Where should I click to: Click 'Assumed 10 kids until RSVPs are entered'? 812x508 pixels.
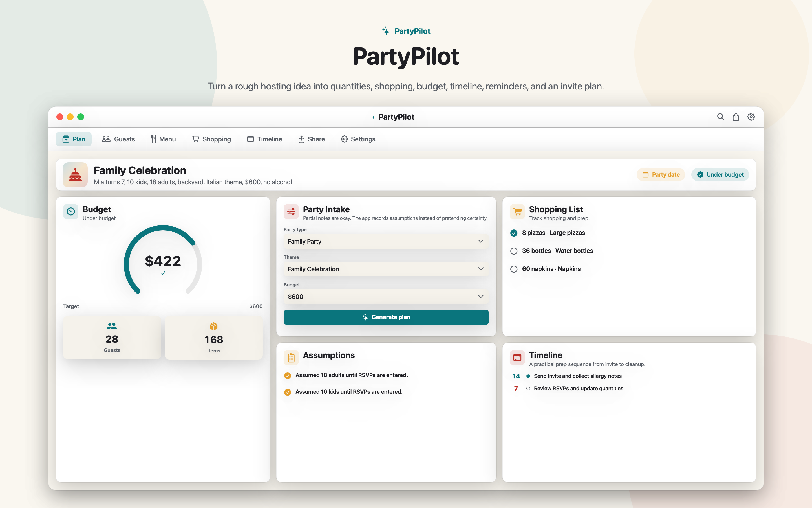pos(349,392)
